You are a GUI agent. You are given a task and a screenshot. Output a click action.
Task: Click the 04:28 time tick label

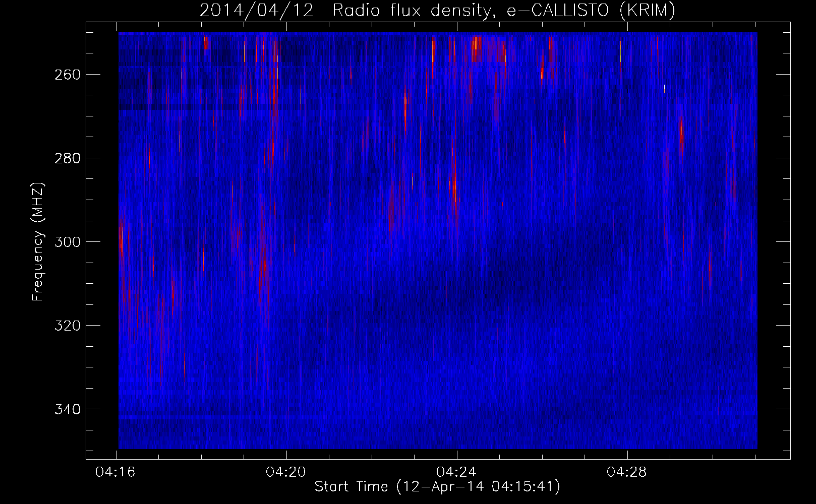627,472
